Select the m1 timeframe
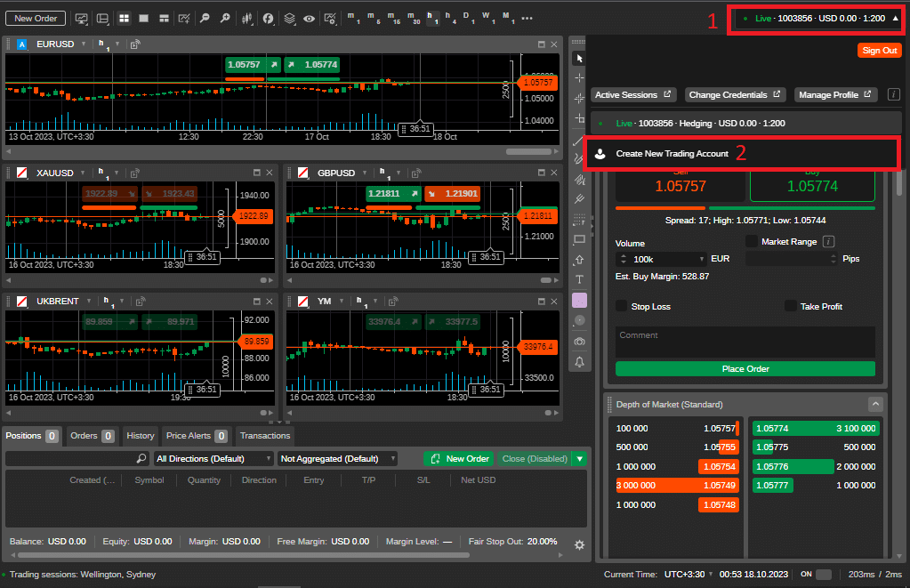This screenshot has height=588, width=910. [353, 18]
